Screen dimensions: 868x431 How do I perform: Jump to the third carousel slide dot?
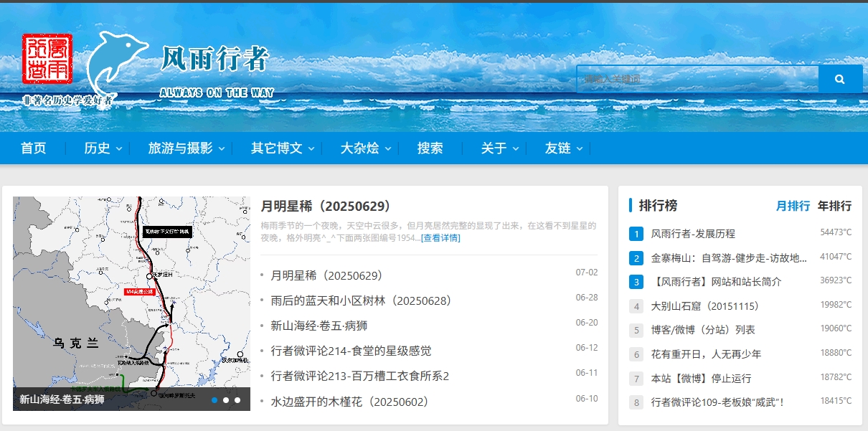(237, 400)
